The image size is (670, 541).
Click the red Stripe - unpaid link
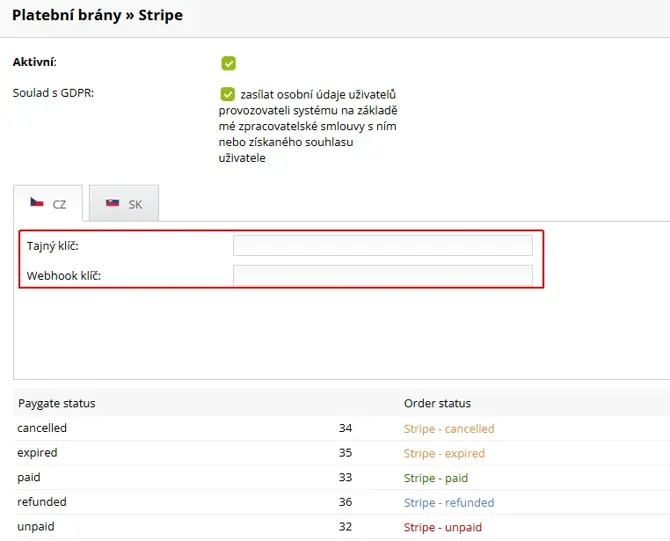[x=442, y=527]
